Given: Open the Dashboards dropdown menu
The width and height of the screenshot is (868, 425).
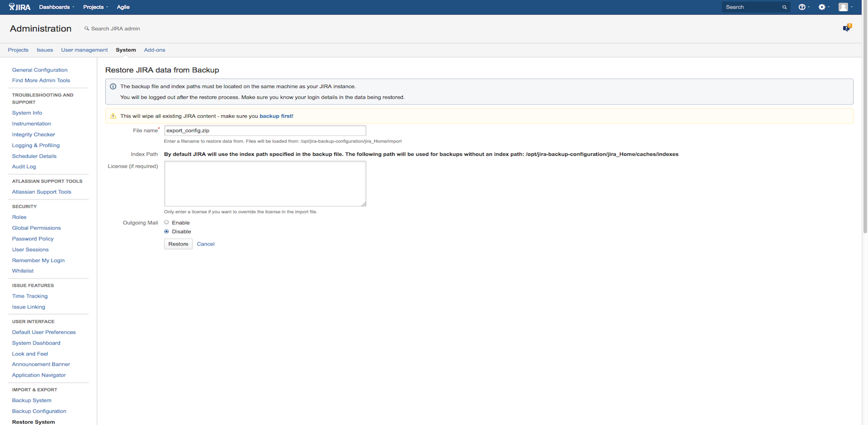Looking at the screenshot, I should coord(57,7).
